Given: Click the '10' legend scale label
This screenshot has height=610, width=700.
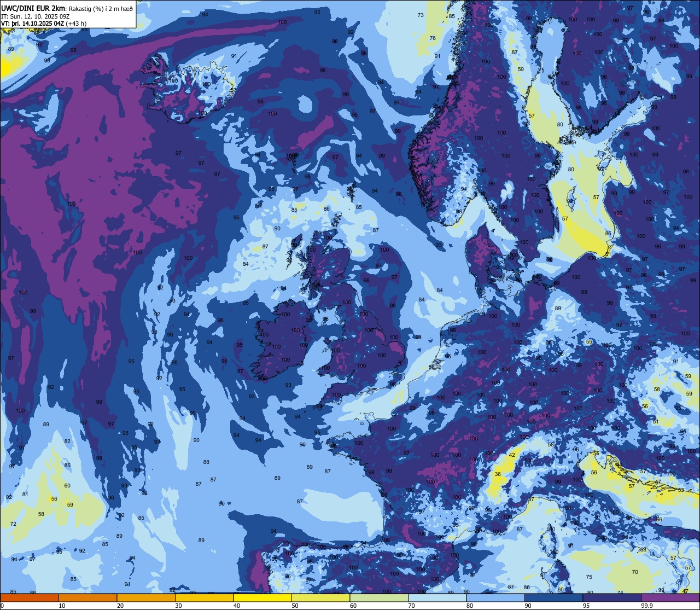Looking at the screenshot, I should [62, 606].
